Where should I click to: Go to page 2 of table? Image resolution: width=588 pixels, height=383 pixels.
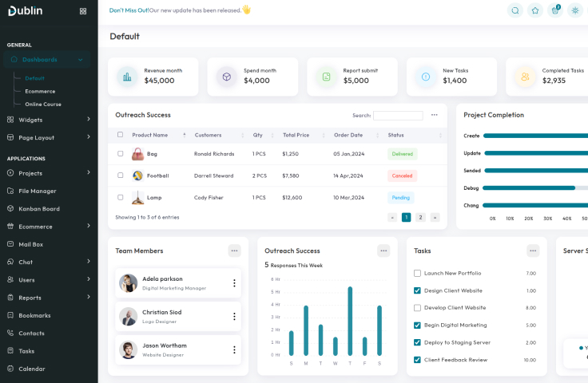point(420,217)
